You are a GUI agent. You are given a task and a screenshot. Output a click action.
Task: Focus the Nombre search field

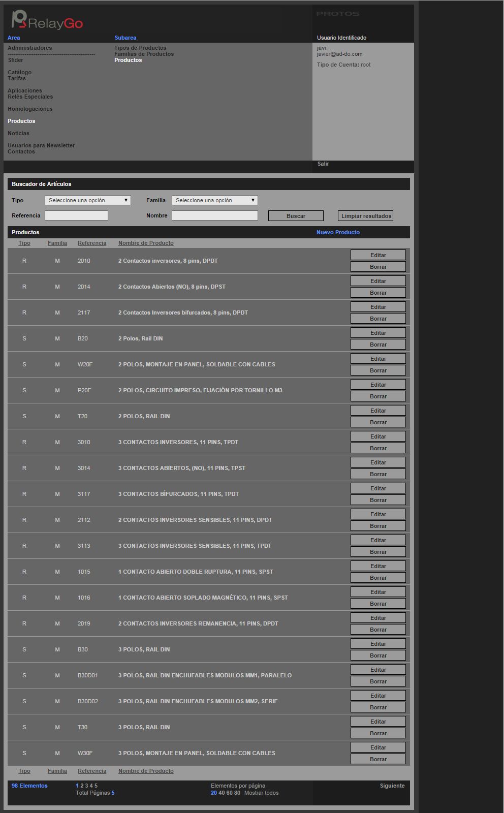pyautogui.click(x=215, y=215)
